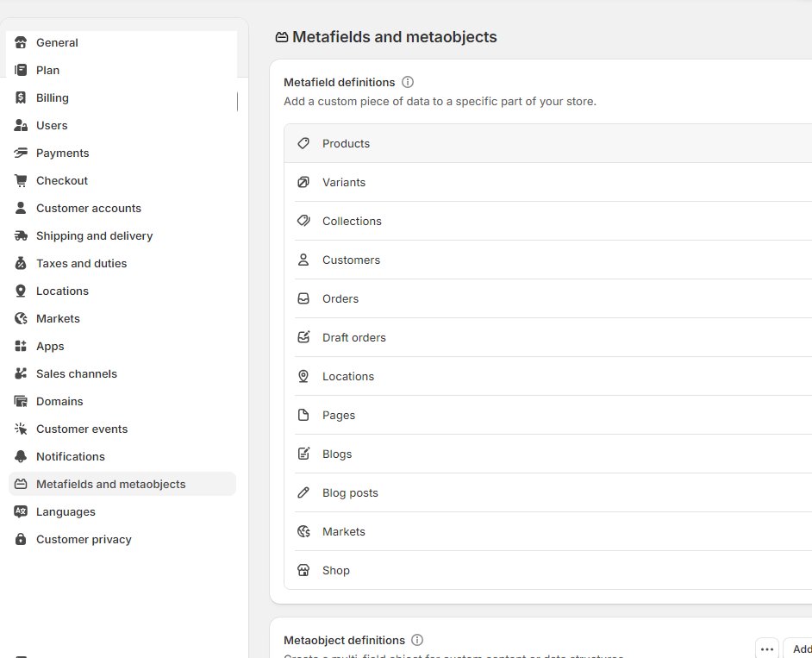
Task: Click the Blog posts pencil icon
Action: tap(303, 493)
